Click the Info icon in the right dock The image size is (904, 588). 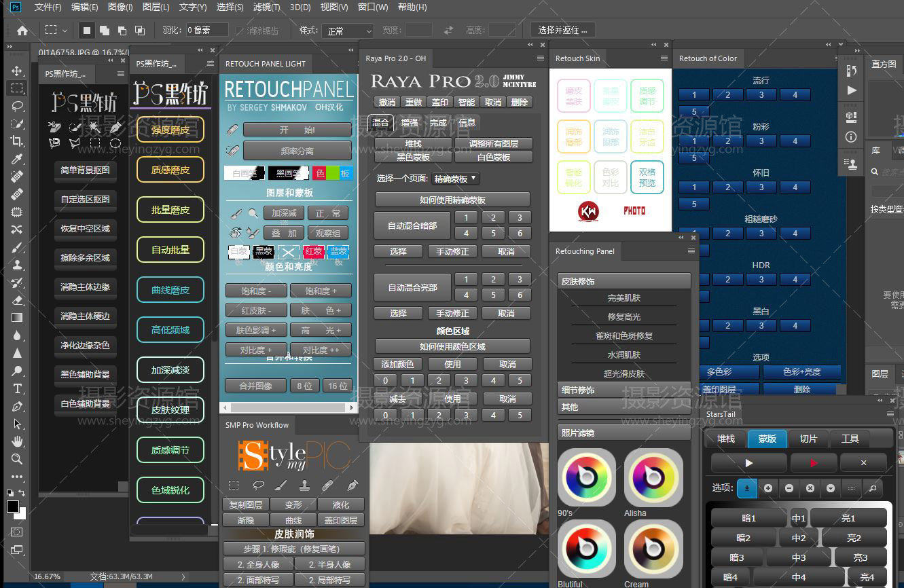click(x=851, y=136)
